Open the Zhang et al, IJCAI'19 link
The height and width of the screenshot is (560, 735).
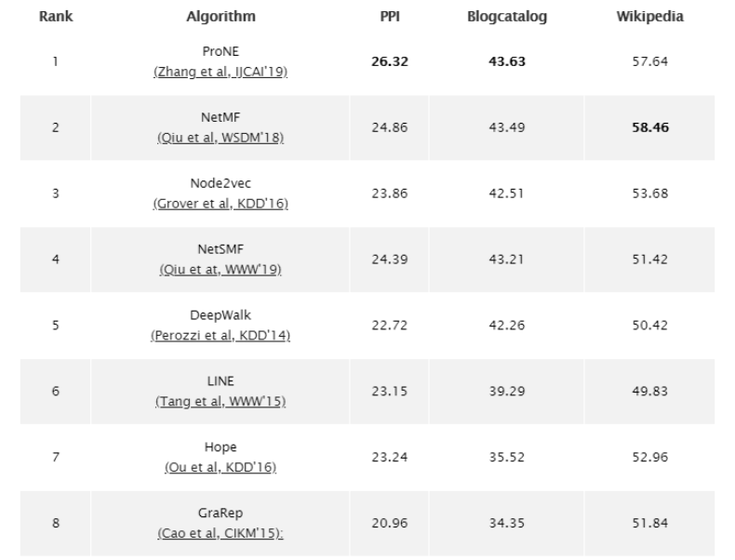220,72
